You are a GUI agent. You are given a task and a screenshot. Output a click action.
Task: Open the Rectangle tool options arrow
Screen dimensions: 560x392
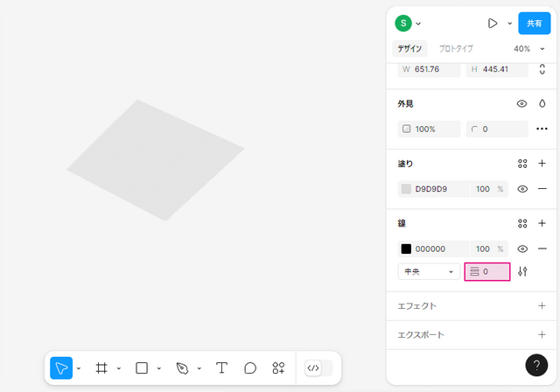click(159, 368)
